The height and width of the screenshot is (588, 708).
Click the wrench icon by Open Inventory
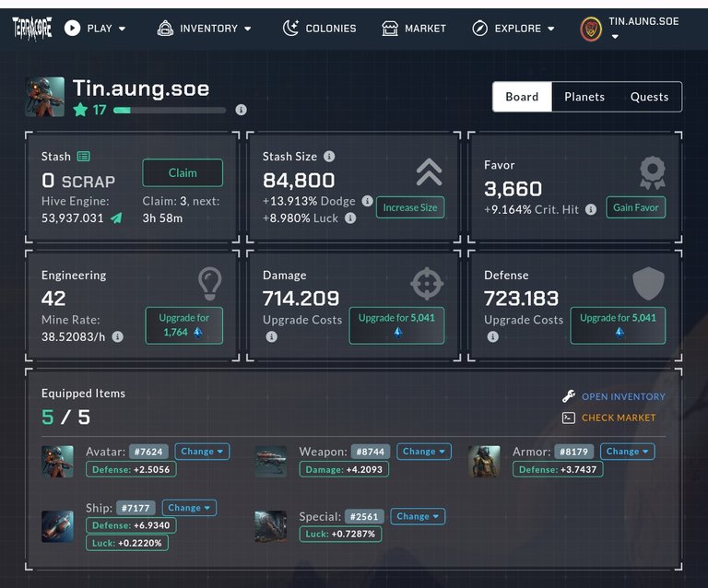(x=569, y=396)
